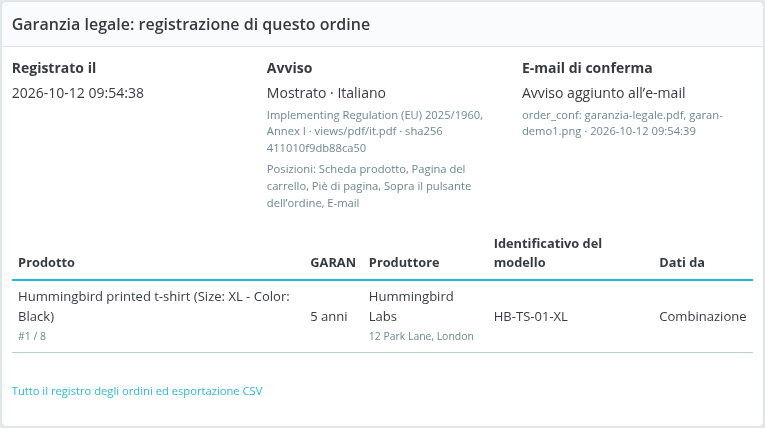Click the panel title 'Garanzia legale: registrazione di questo ordine'
Viewport: 765px width, 428px height.
point(191,24)
